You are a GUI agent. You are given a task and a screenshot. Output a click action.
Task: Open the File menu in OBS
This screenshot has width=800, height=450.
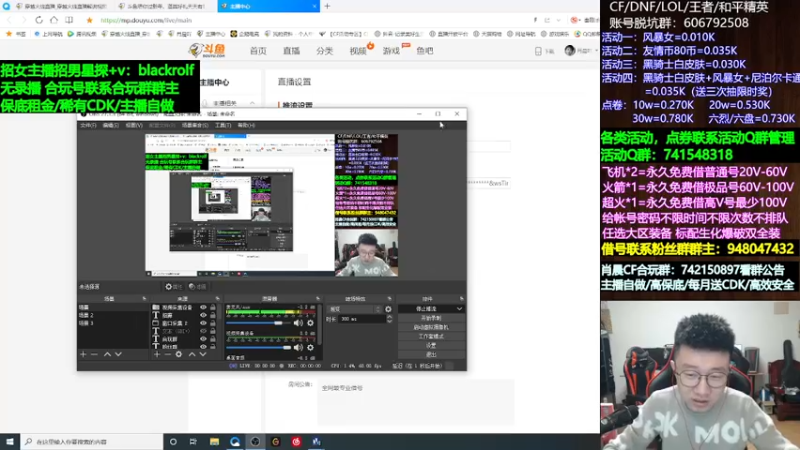pos(88,125)
